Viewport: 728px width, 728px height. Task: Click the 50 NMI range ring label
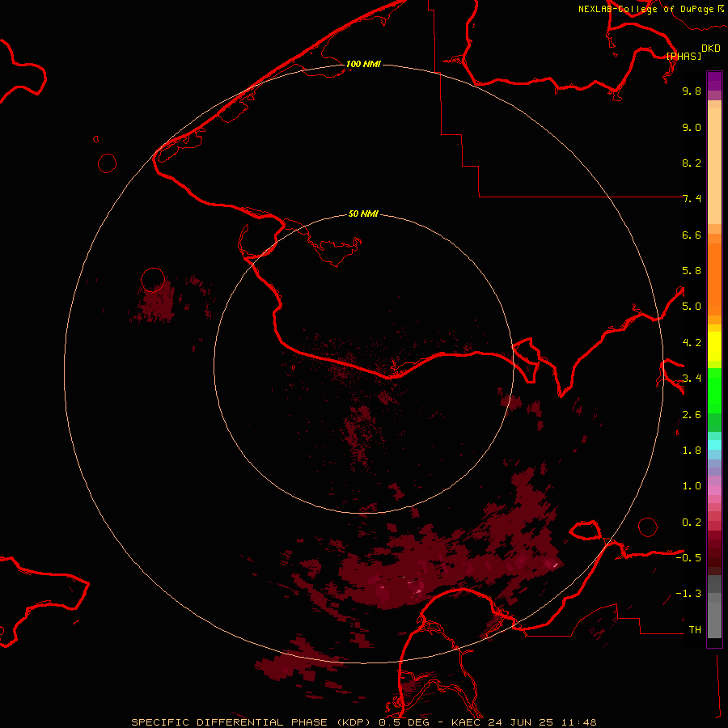(x=363, y=214)
